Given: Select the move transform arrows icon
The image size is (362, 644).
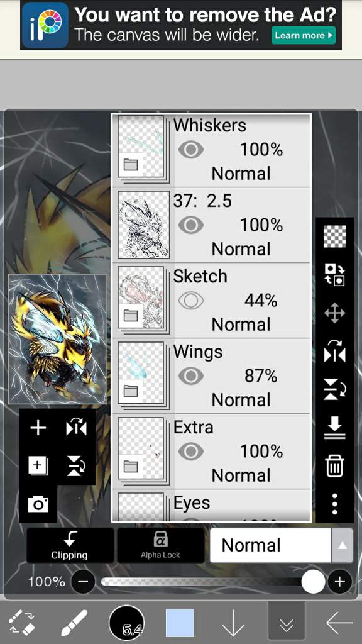Looking at the screenshot, I should 334,314.
